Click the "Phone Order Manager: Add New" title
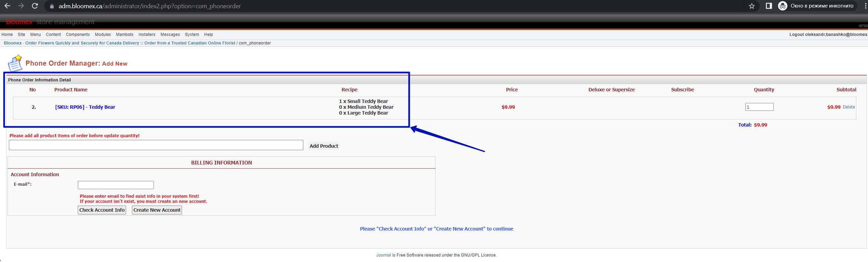Screen dimensions: 868x262 point(76,63)
